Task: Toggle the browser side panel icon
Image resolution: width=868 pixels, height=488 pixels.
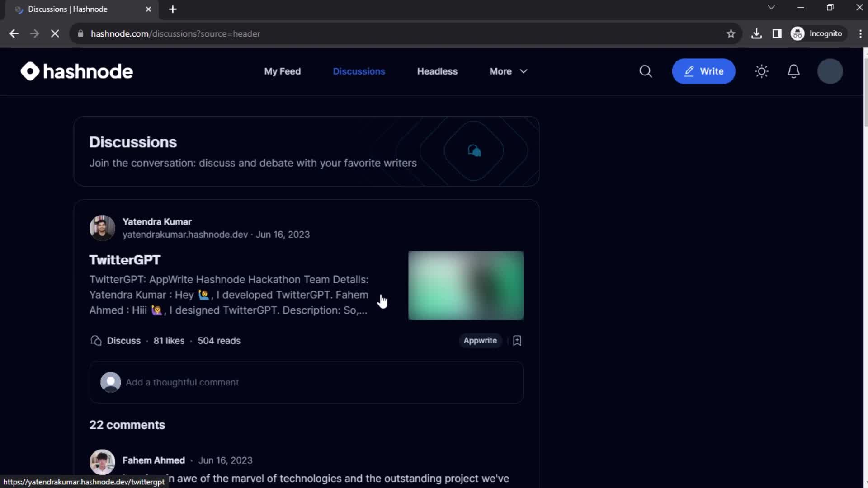Action: point(777,34)
